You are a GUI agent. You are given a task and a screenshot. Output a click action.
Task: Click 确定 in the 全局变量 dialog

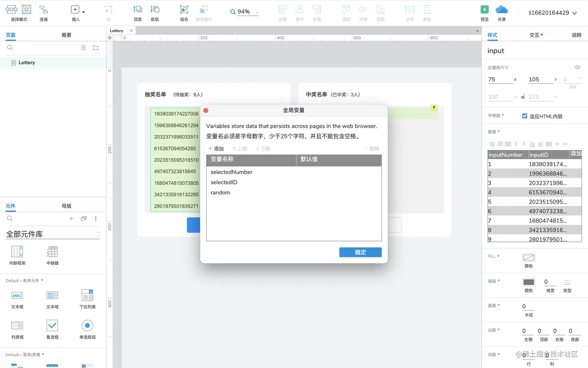click(x=360, y=252)
